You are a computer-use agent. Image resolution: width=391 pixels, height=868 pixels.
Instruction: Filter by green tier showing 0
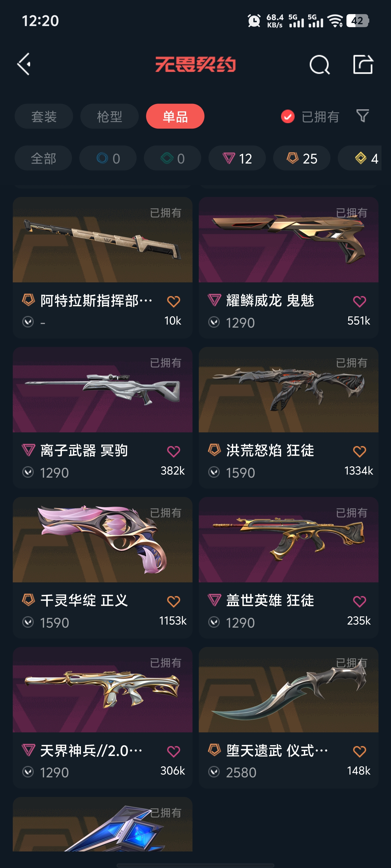(172, 158)
